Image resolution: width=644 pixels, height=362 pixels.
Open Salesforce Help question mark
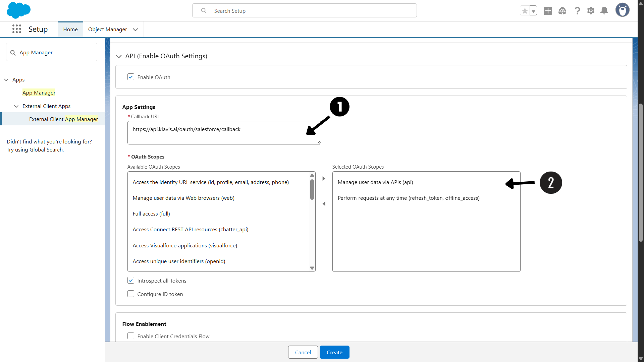click(x=577, y=11)
